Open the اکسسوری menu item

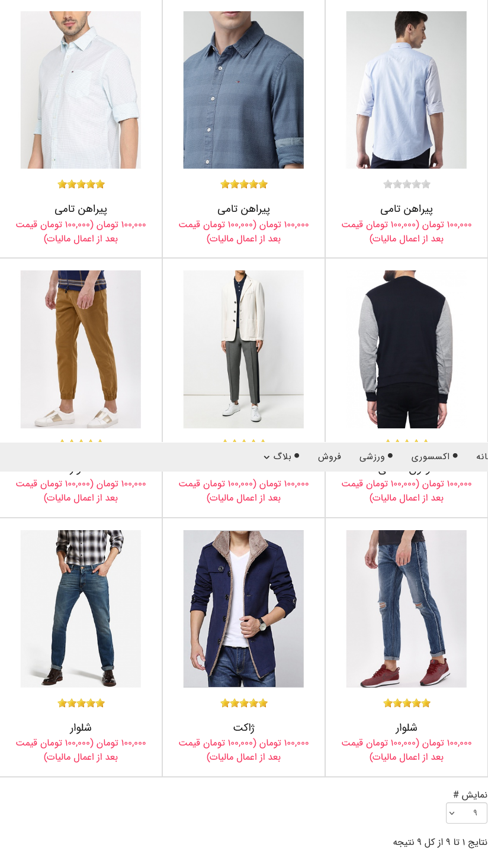431,457
